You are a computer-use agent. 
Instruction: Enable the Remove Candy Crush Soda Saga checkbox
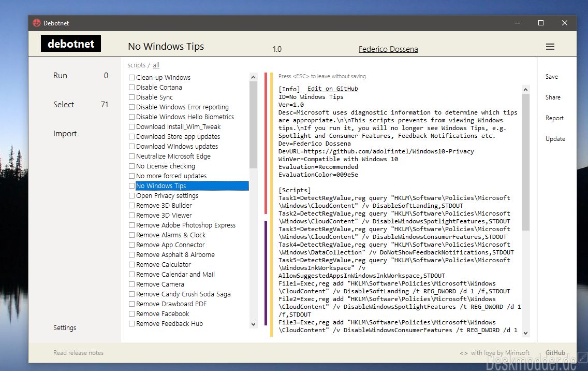[131, 294]
